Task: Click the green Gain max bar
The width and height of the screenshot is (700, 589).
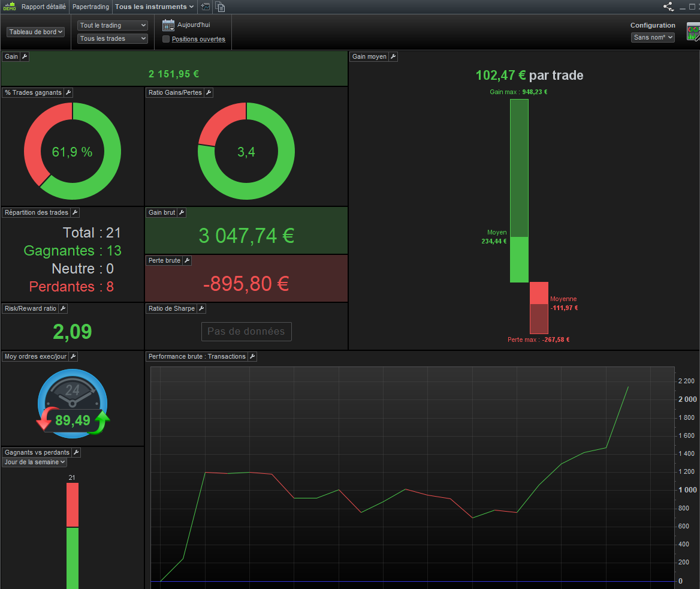Action: click(x=519, y=190)
